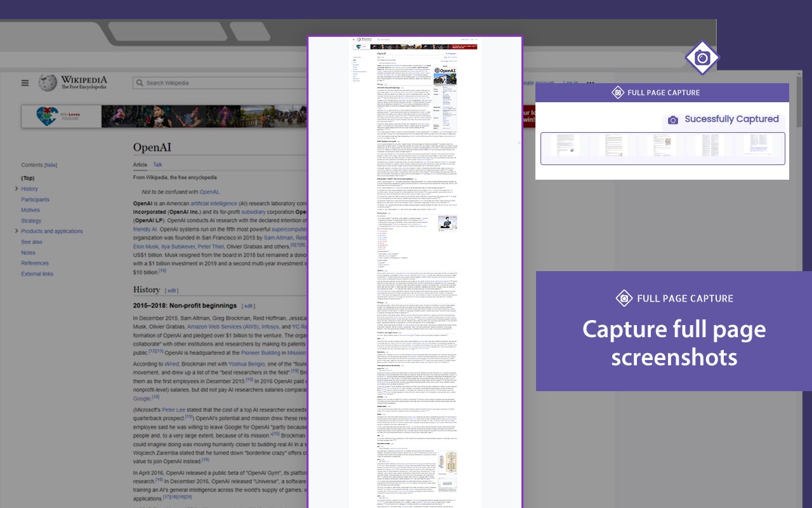Click the Wikipedia globe logo
This screenshot has width=812, height=508.
pos(48,83)
